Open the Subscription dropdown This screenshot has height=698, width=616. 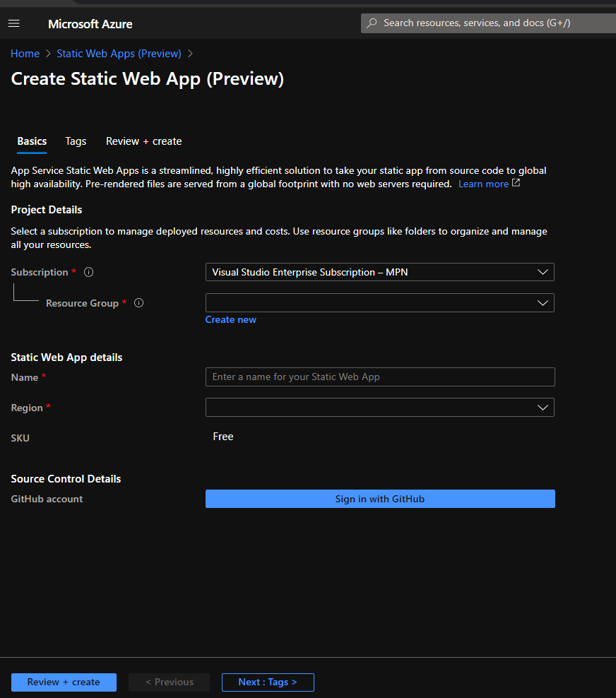379,272
